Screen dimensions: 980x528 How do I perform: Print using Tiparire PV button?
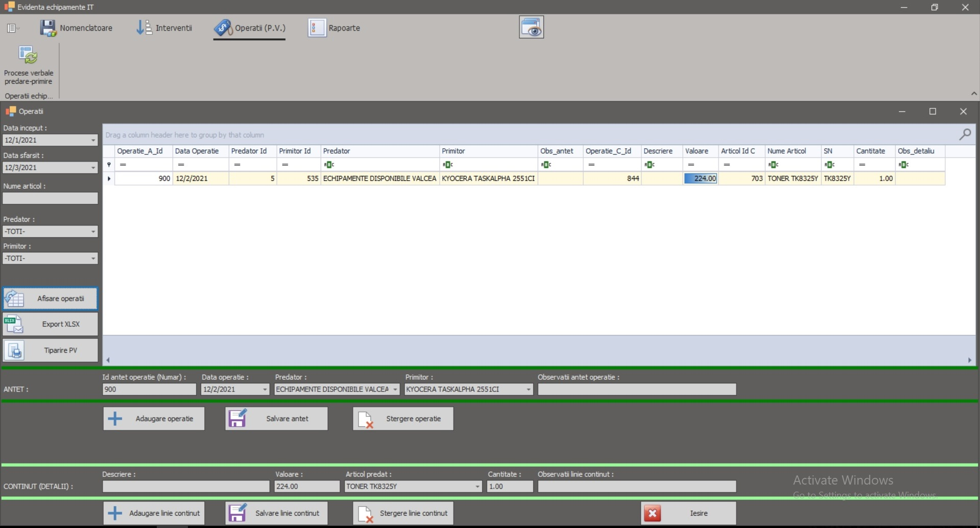50,350
